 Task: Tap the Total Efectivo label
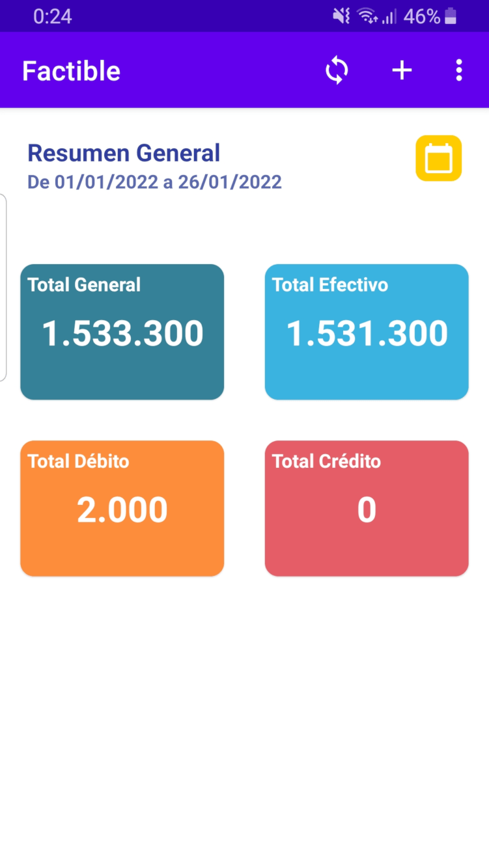(x=329, y=285)
